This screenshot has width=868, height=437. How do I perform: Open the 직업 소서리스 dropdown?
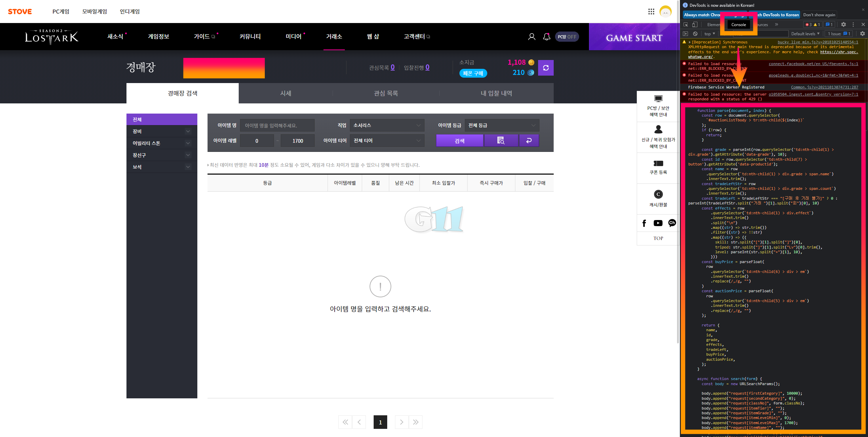(x=387, y=125)
